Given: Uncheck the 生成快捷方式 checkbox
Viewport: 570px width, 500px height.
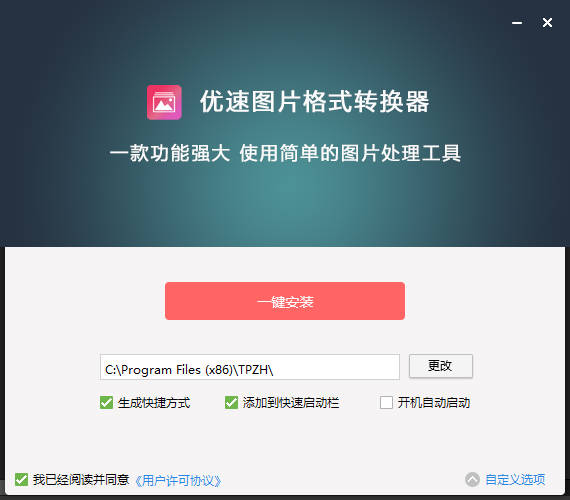Looking at the screenshot, I should click(106, 403).
